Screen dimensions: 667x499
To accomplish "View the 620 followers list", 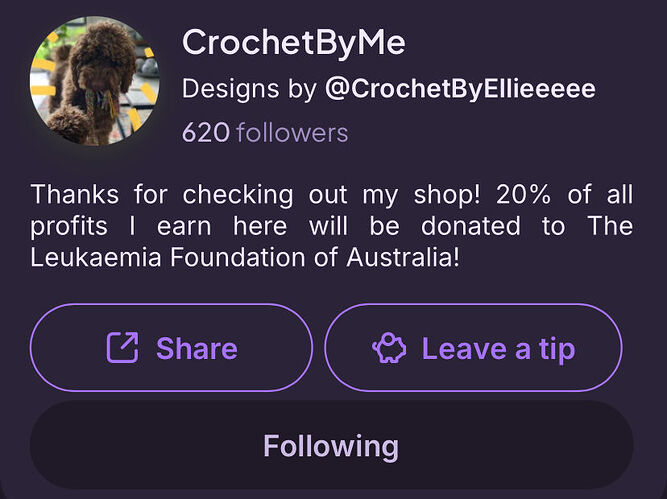I will [265, 132].
